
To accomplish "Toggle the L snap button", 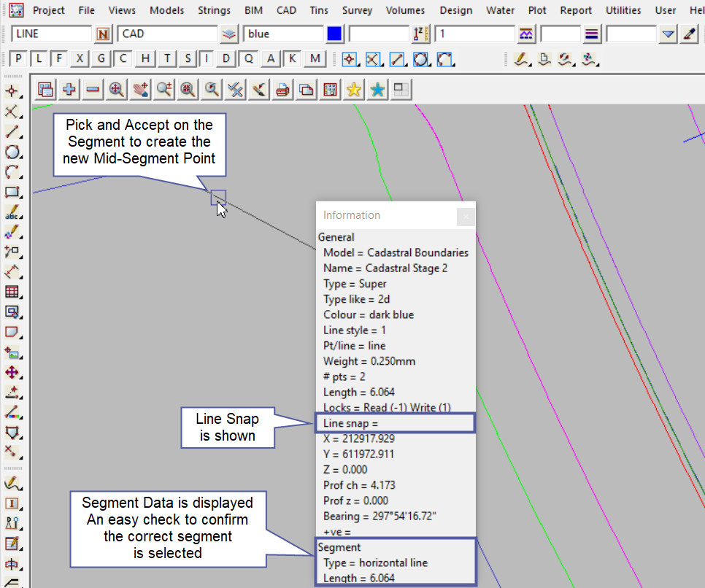I will 39,59.
